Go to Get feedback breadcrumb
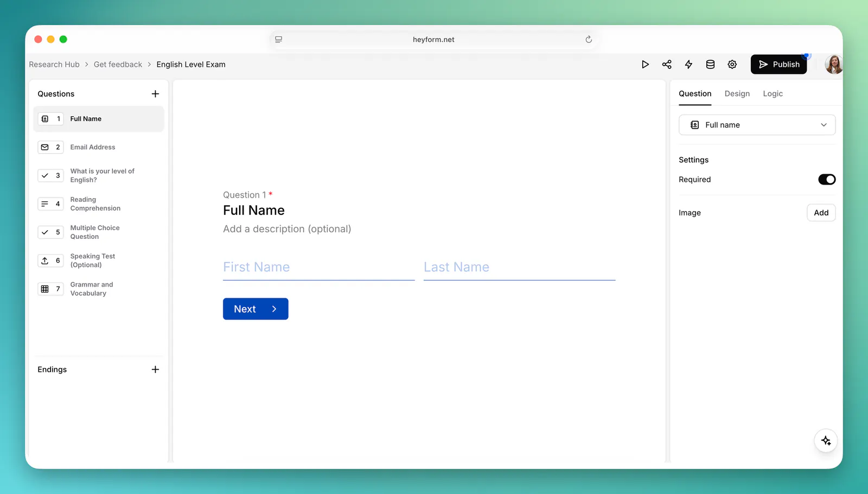This screenshot has width=868, height=494. 118,65
